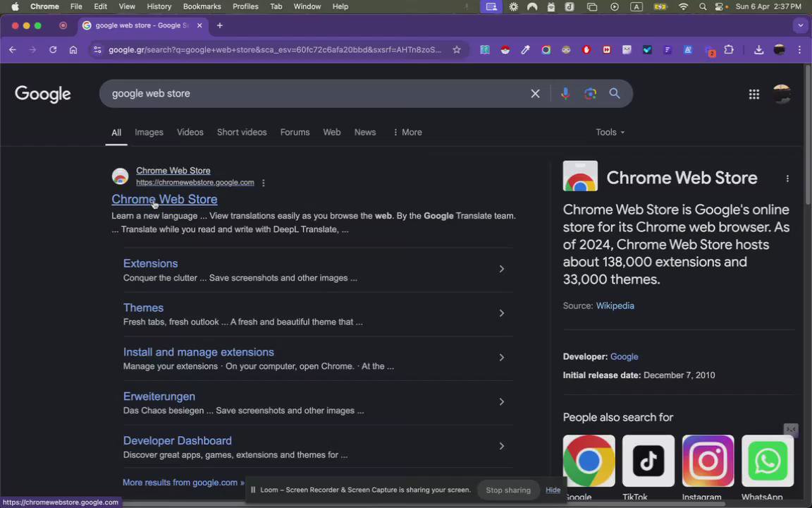Open More results from google.com
This screenshot has width=812, height=508.
[x=183, y=483]
